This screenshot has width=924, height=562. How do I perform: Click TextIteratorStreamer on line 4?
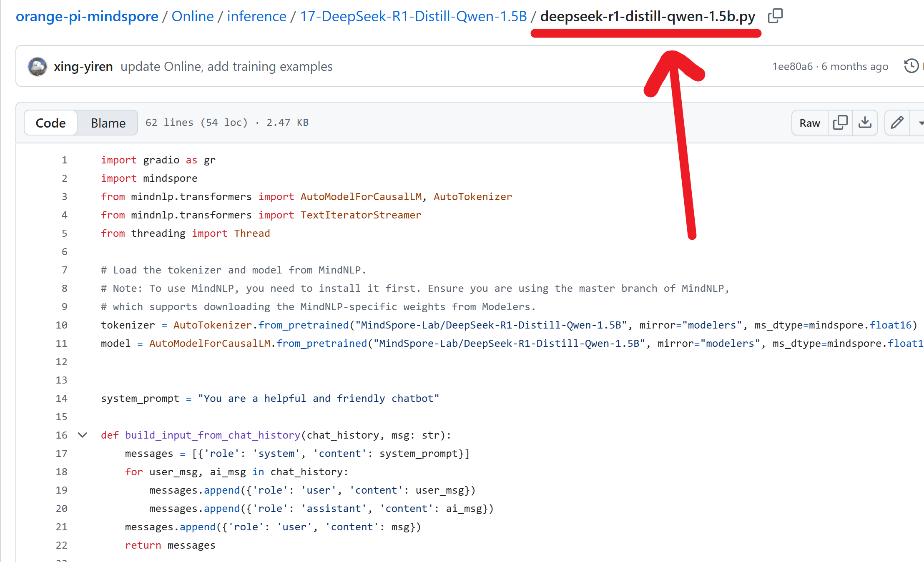click(x=361, y=215)
